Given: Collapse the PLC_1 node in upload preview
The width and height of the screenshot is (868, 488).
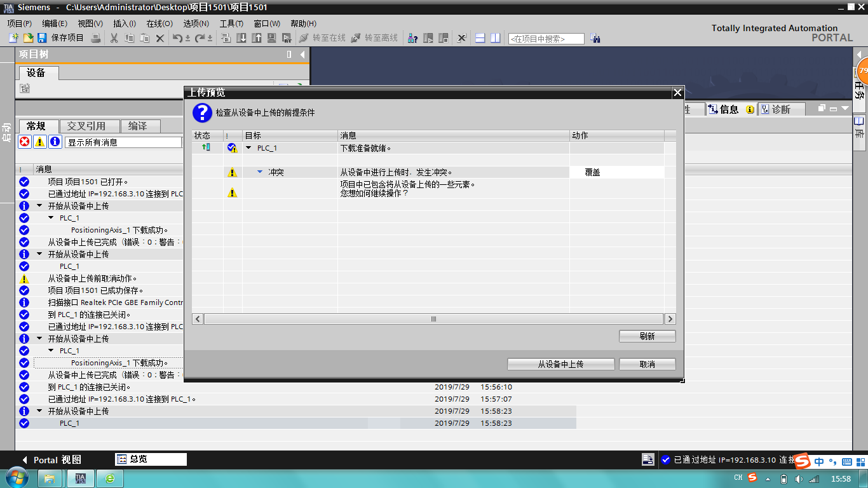Looking at the screenshot, I should pyautogui.click(x=249, y=148).
